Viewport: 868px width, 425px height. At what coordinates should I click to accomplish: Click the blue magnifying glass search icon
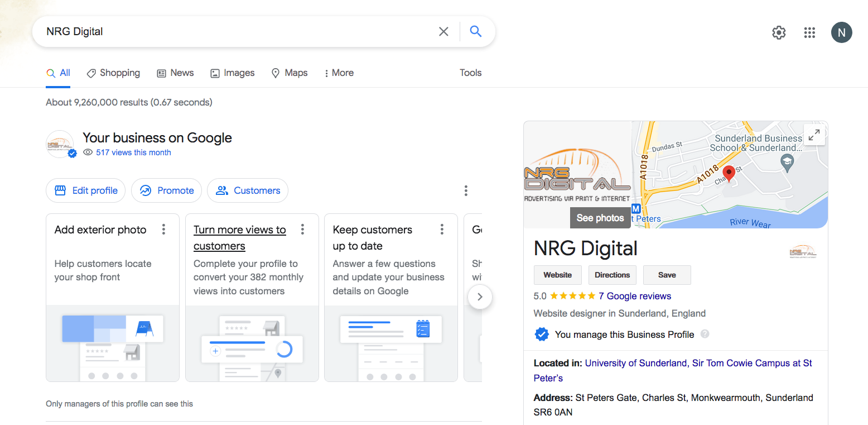click(x=476, y=31)
